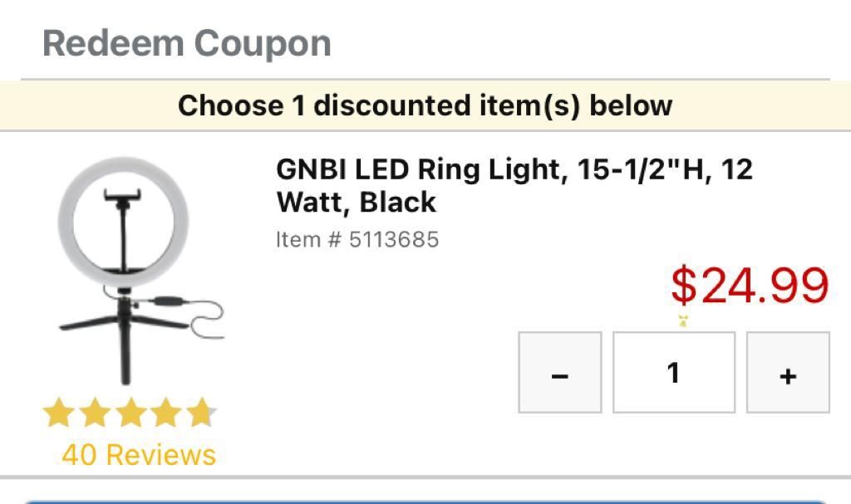Select the Item # 5113685 text

click(x=357, y=240)
